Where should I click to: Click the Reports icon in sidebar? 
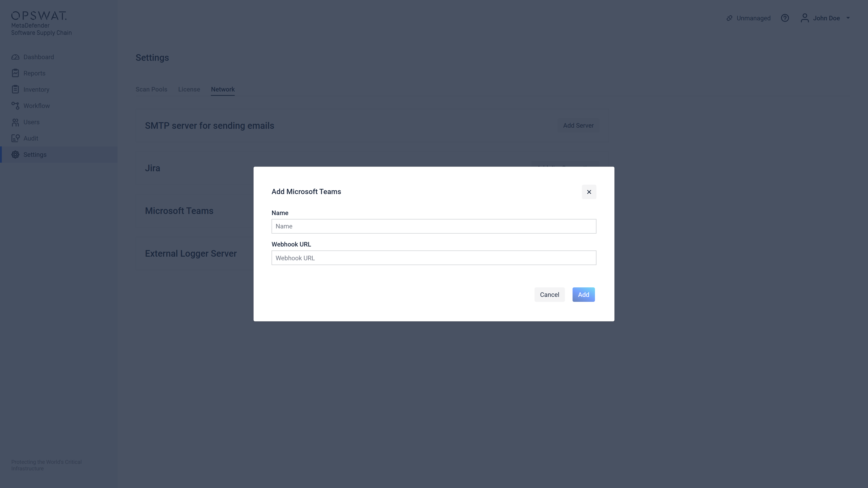(15, 73)
